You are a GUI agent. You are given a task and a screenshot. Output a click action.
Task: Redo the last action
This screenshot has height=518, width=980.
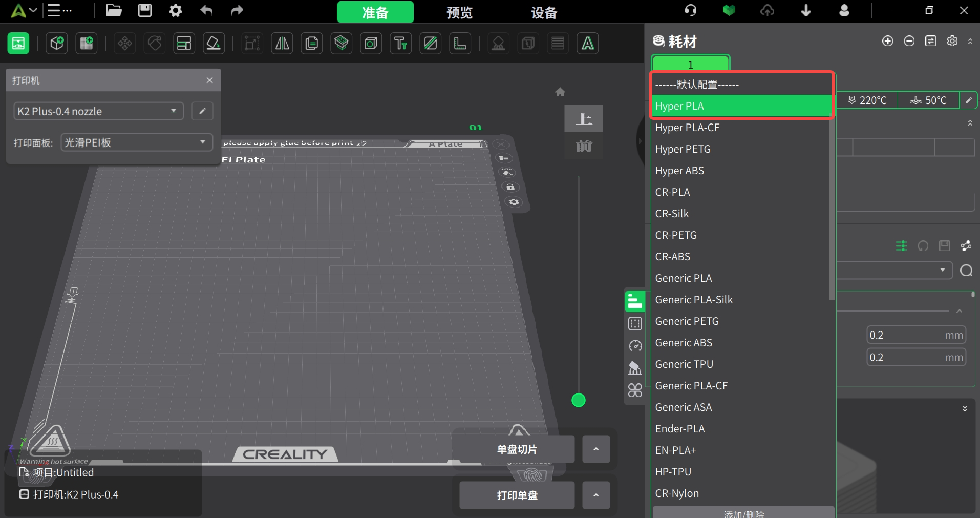tap(237, 10)
